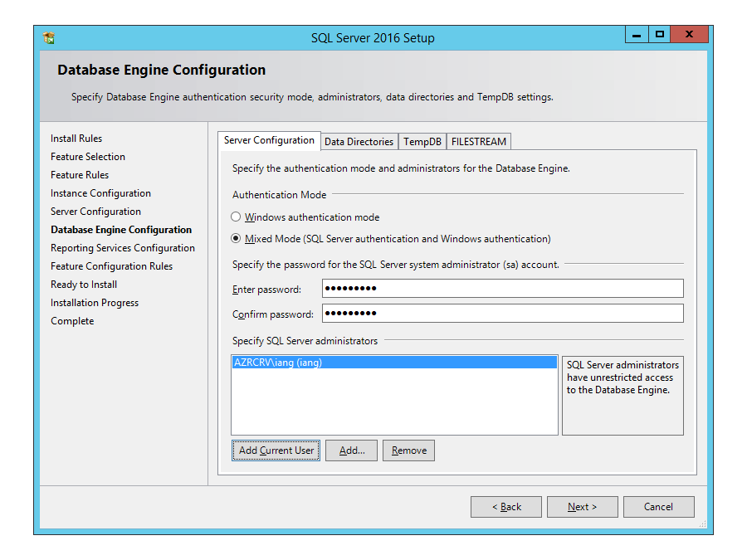747x560 pixels.
Task: Click the Installation Progress step
Action: (95, 303)
